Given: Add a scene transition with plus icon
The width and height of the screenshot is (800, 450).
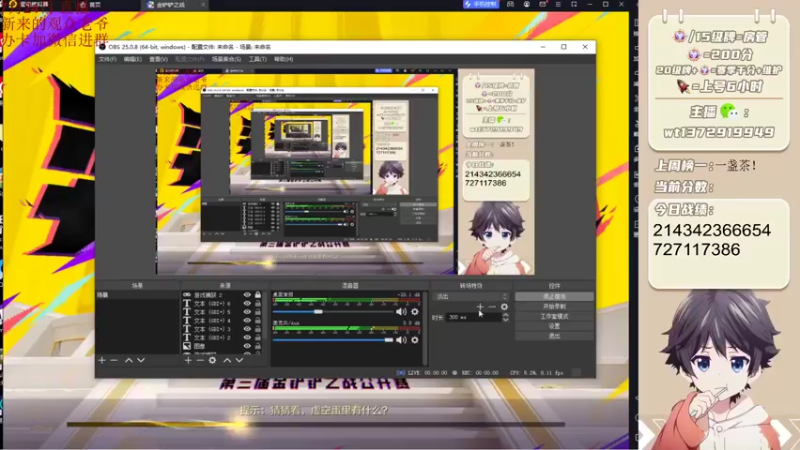Looking at the screenshot, I should pyautogui.click(x=480, y=307).
